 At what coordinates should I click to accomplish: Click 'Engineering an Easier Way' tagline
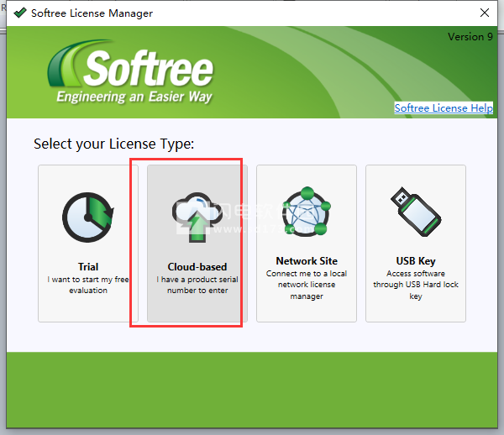[134, 97]
